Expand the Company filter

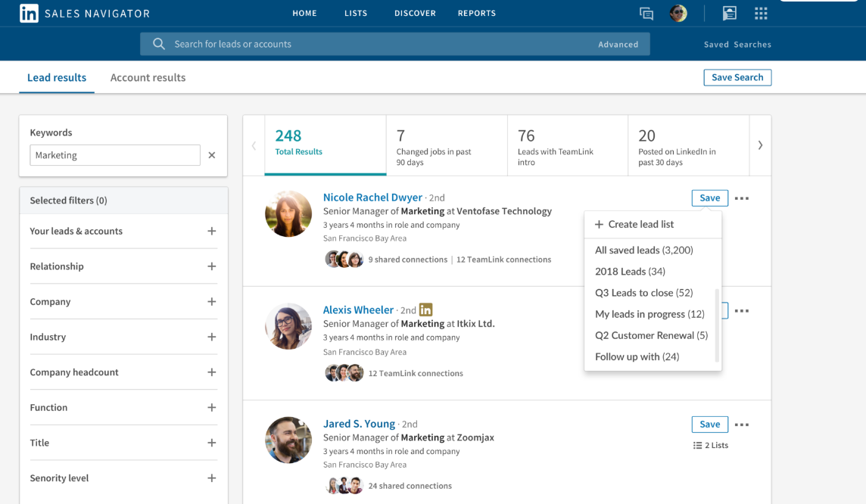pos(211,302)
